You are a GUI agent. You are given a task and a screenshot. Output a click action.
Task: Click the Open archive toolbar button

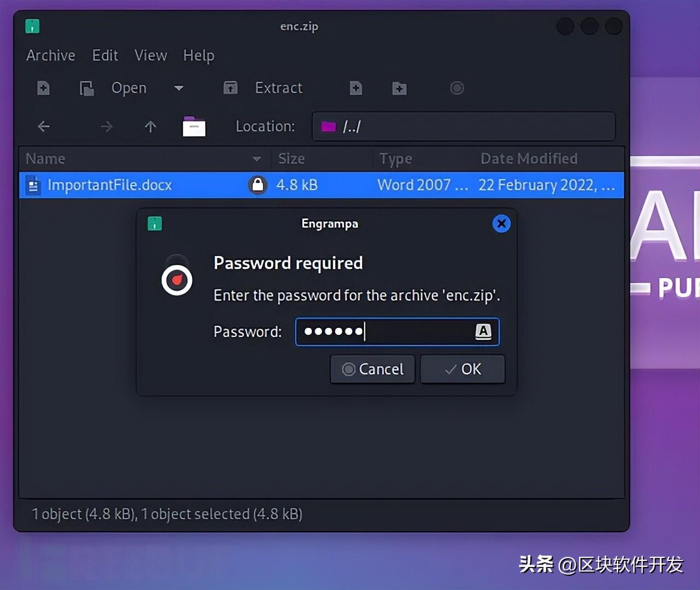(114, 88)
